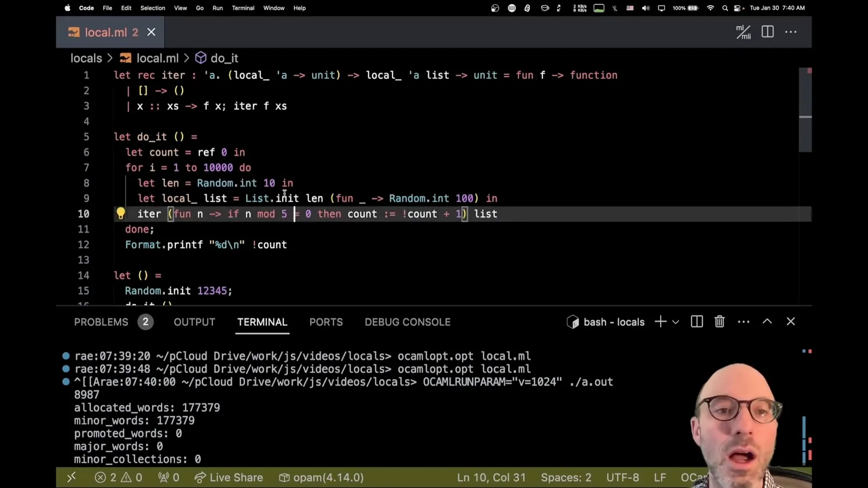
Task: Click the forwarded ports status bar item
Action: (168, 477)
